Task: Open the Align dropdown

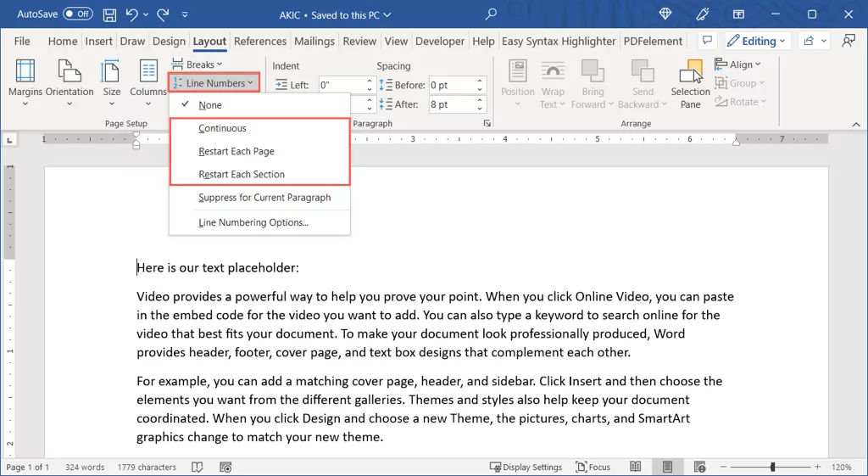Action: coord(738,64)
